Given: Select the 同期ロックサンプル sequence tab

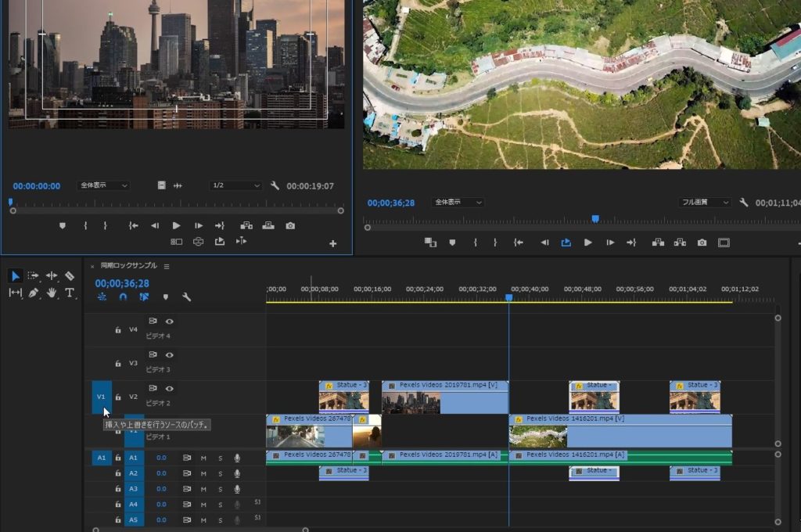Looking at the screenshot, I should coord(128,266).
